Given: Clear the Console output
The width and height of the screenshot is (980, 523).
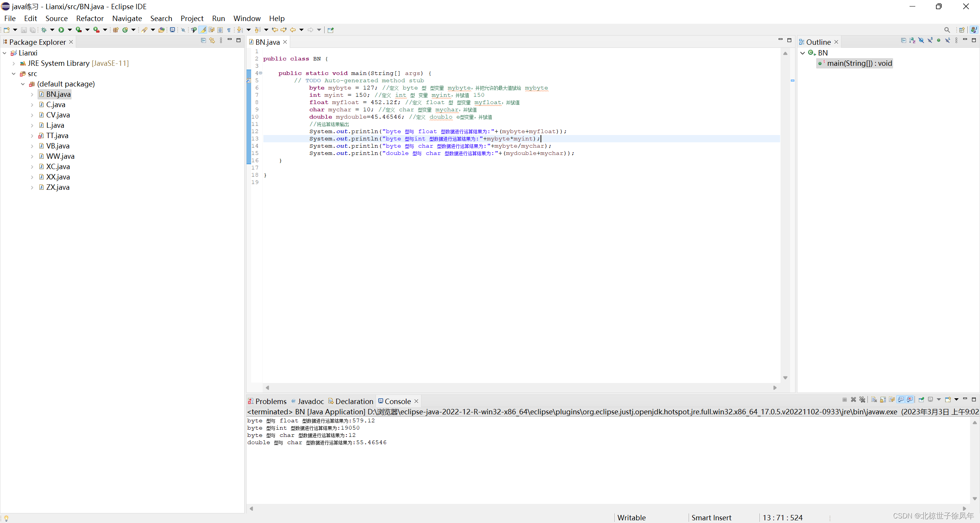Looking at the screenshot, I should (x=874, y=399).
